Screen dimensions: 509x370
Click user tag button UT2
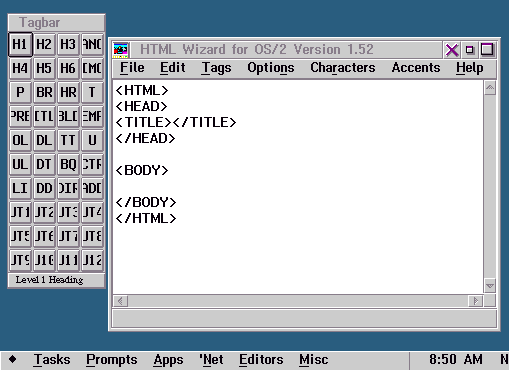[x=44, y=212]
